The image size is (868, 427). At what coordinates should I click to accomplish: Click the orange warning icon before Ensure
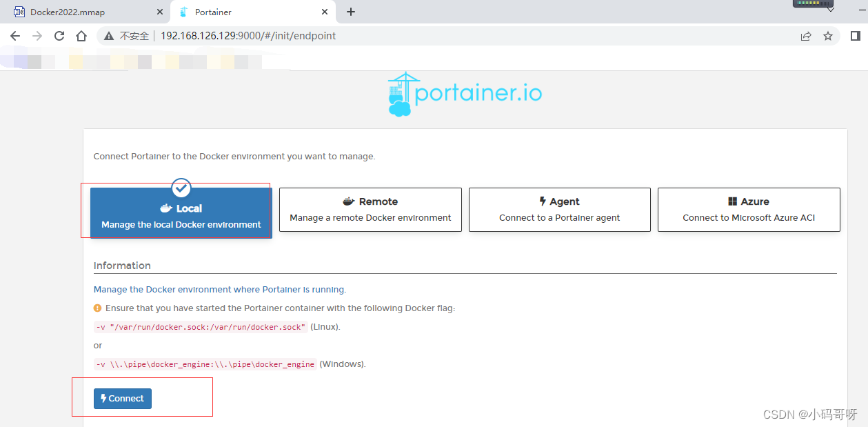tap(98, 308)
